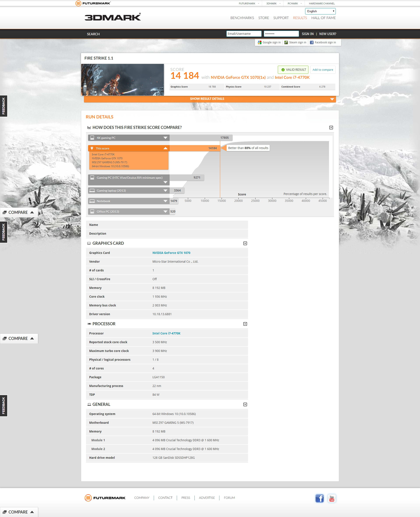
Task: Click the Valid Result button
Action: pyautogui.click(x=293, y=70)
